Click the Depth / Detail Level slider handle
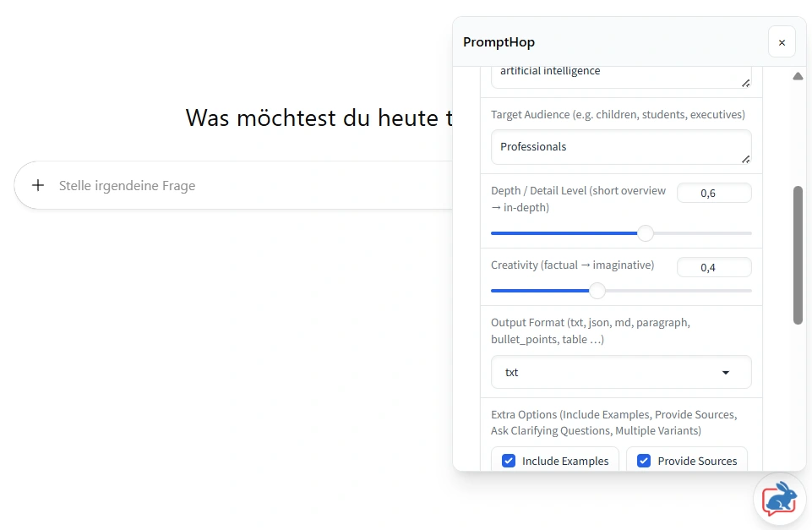812x530 pixels. coord(646,233)
